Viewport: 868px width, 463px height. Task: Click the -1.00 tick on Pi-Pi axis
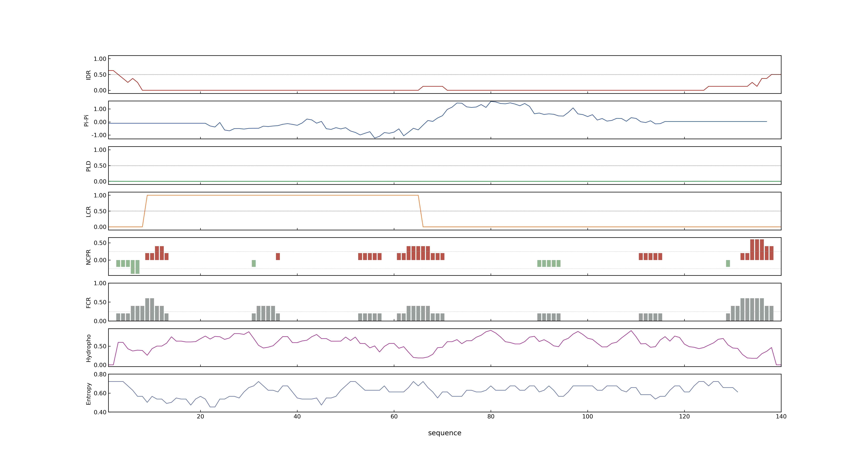tap(99, 135)
